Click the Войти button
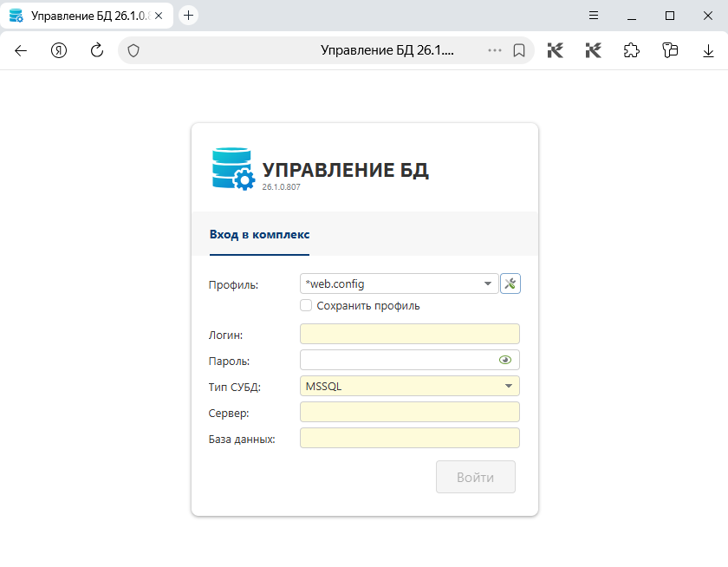 tap(476, 477)
